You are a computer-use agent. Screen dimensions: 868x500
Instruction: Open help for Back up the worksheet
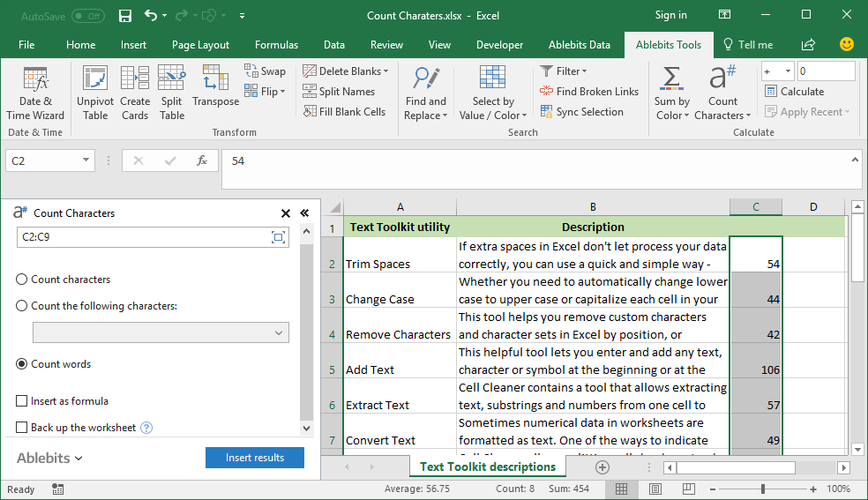[x=146, y=428]
